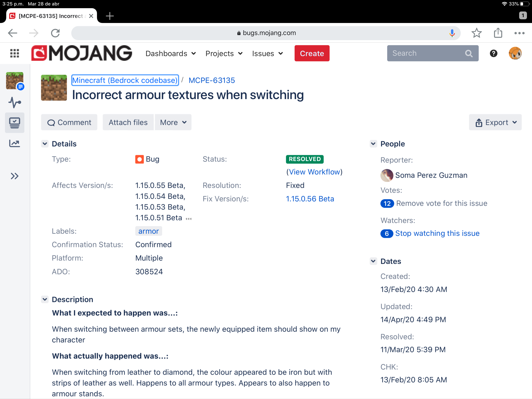Remove vote for this issue
Screen dimensions: 532x399
click(x=442, y=203)
